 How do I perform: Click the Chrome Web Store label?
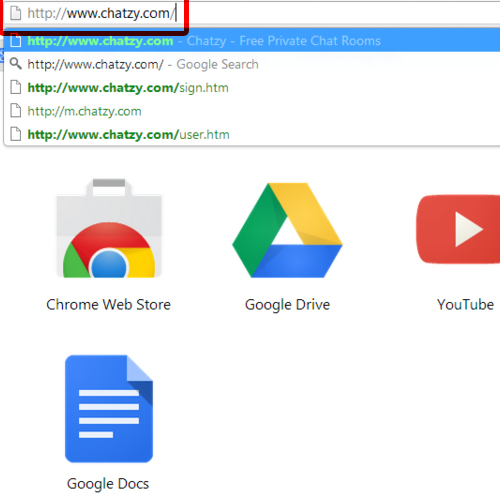tap(108, 304)
